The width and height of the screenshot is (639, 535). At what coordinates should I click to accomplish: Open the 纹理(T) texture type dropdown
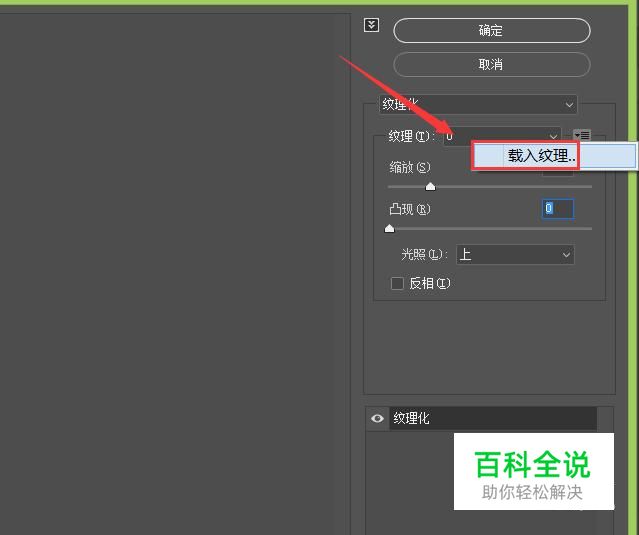click(x=502, y=136)
